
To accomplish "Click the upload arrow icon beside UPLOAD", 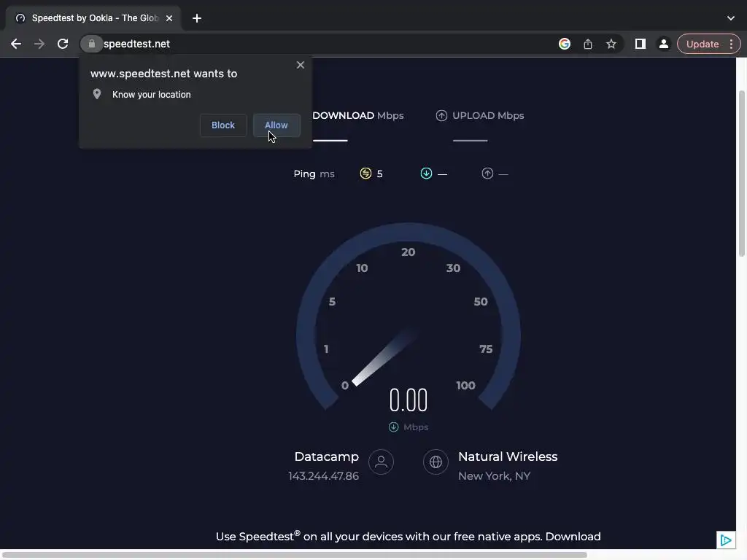I will (x=441, y=116).
